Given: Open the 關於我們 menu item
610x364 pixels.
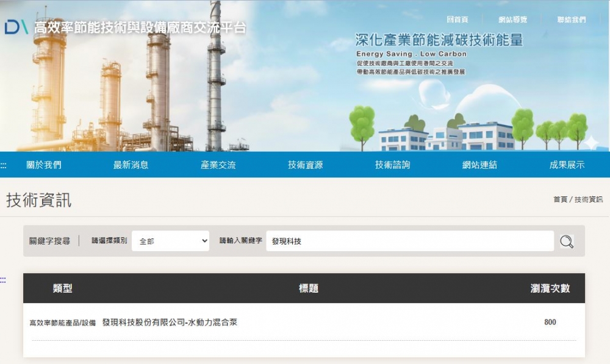Looking at the screenshot, I should pyautogui.click(x=44, y=165).
